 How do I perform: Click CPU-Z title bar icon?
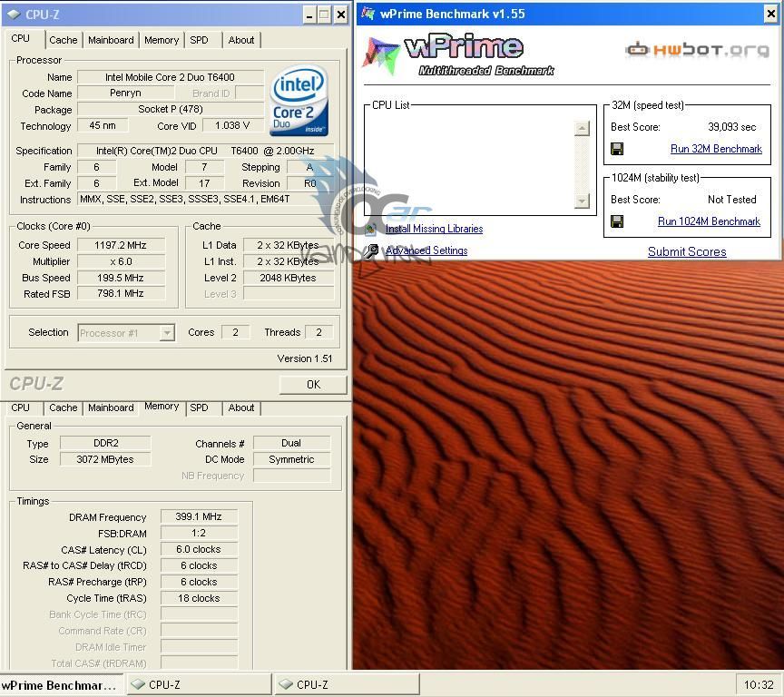click(x=14, y=15)
